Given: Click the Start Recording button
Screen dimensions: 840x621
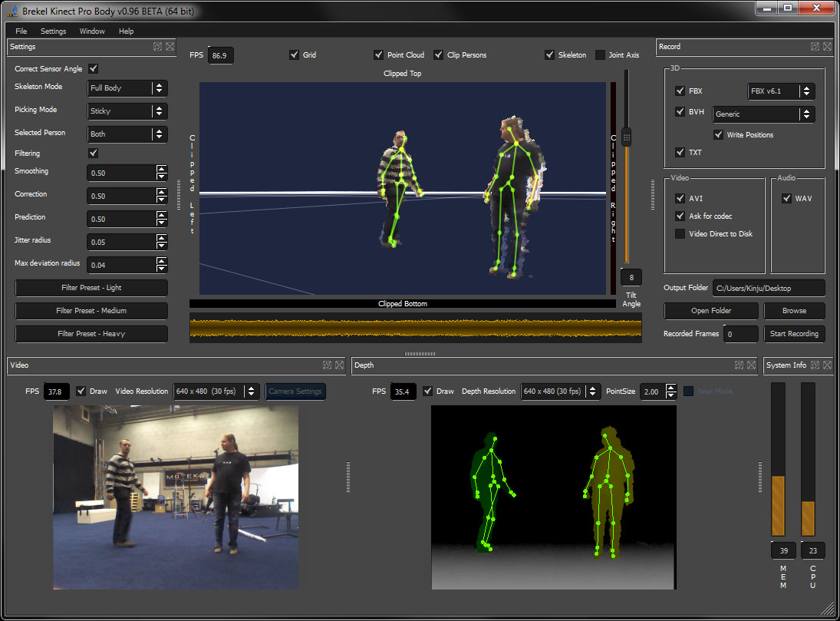Looking at the screenshot, I should click(794, 334).
